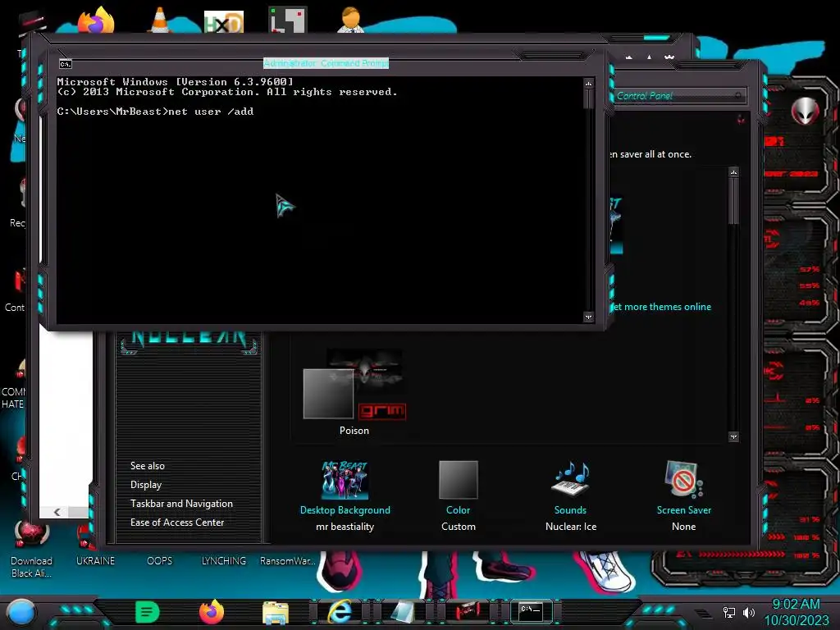This screenshot has height=630, width=840.
Task: Select the LYNCHING desktop item
Action: pos(224,561)
